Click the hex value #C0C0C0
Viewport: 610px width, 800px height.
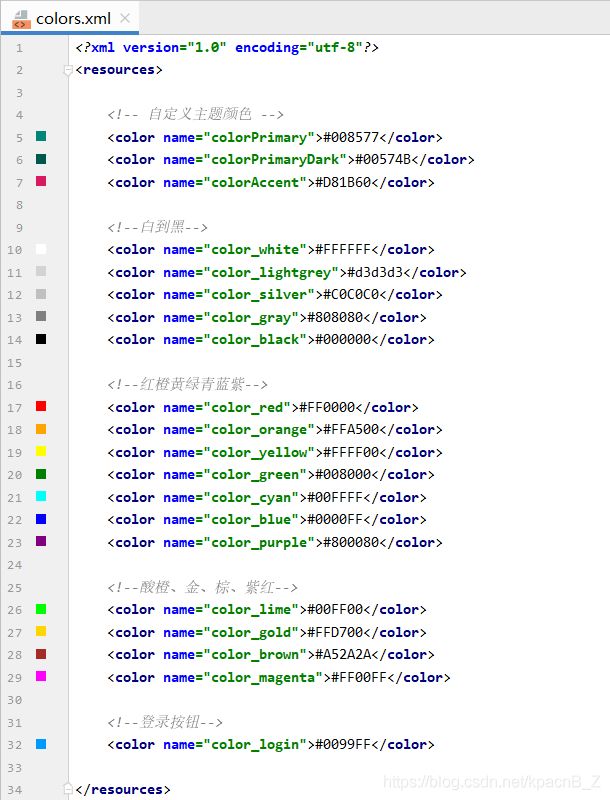(x=351, y=294)
